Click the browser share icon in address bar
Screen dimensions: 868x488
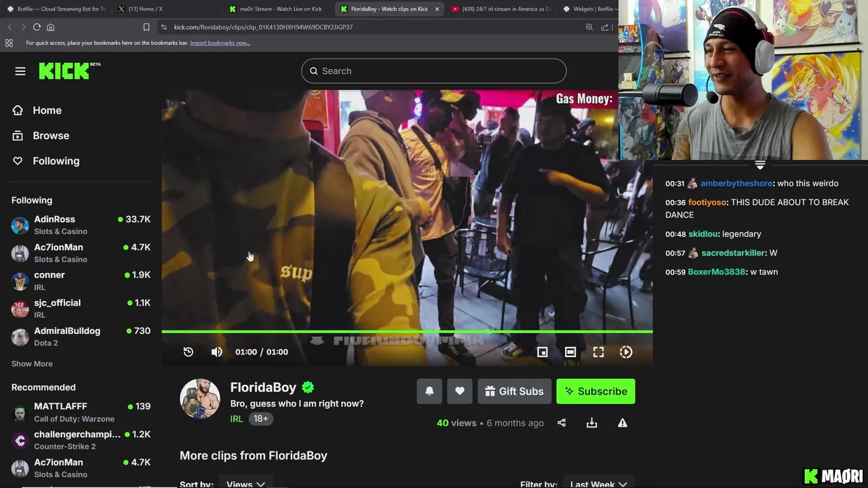[x=604, y=27]
